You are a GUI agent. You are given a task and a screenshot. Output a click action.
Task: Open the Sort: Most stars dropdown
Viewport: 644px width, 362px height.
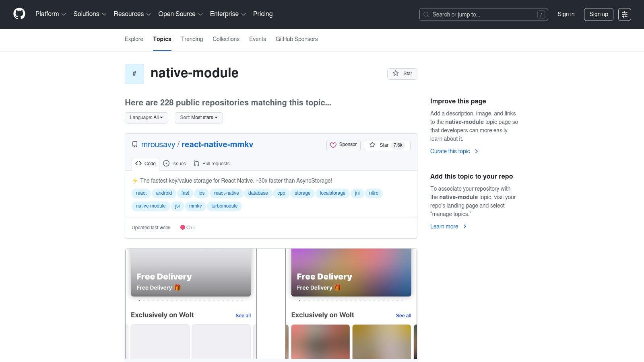pyautogui.click(x=198, y=117)
